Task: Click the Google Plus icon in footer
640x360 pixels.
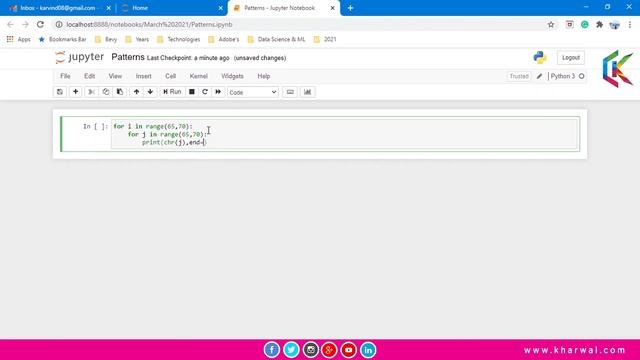Action: 329,350
